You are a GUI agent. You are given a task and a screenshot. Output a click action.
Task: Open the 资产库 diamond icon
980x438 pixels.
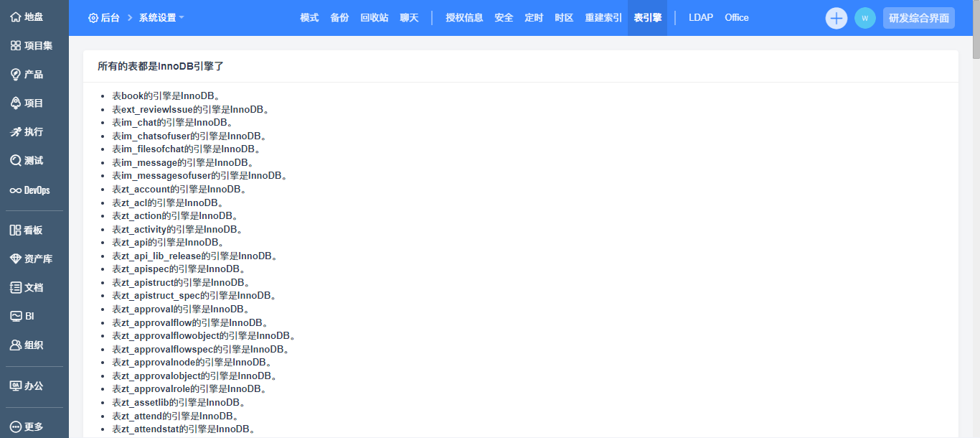(15, 259)
